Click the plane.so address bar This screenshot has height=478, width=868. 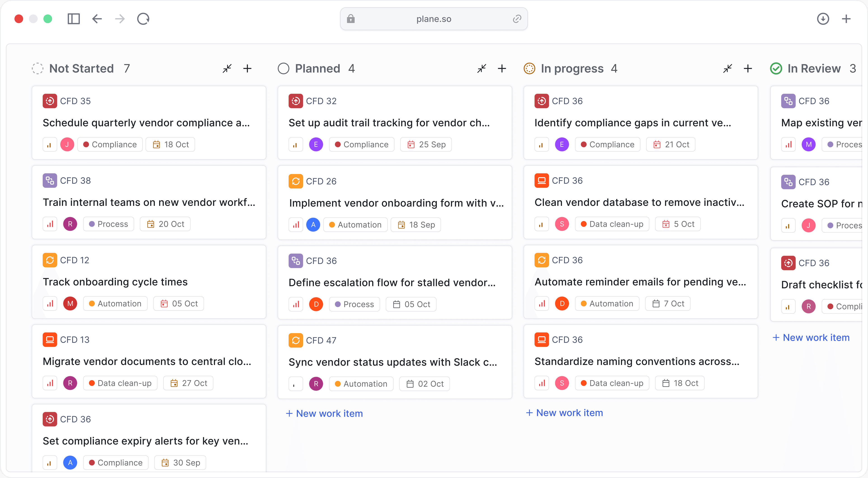click(x=433, y=19)
